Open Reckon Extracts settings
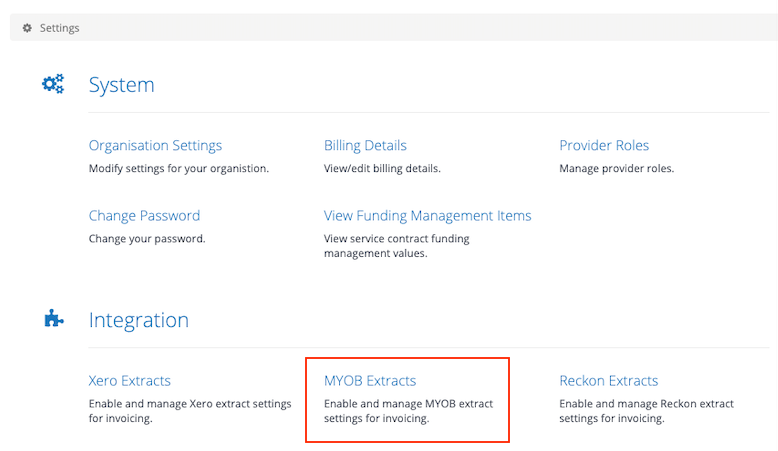This screenshot has width=778, height=451. coord(609,381)
